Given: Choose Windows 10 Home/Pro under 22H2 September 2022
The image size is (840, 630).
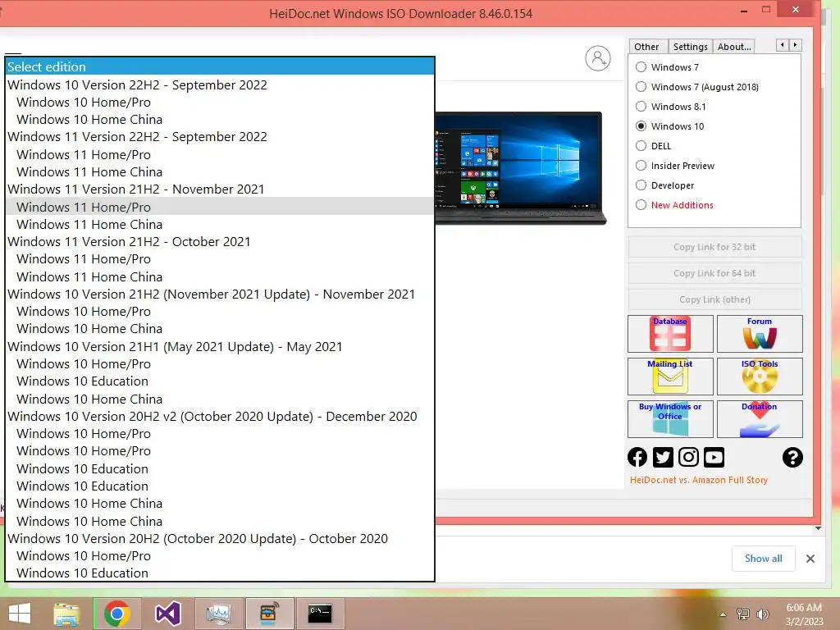Looking at the screenshot, I should tap(220, 102).
